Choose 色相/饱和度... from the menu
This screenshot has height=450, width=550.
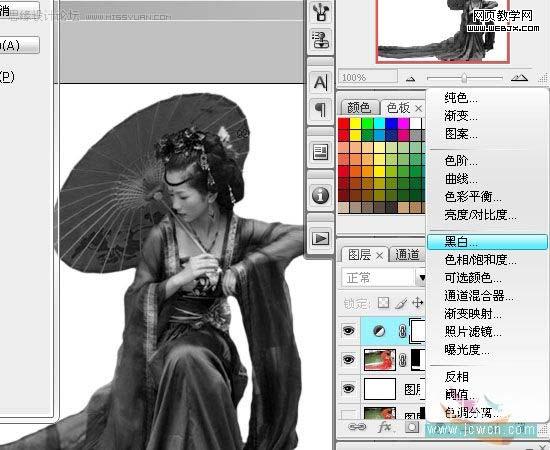[480, 260]
